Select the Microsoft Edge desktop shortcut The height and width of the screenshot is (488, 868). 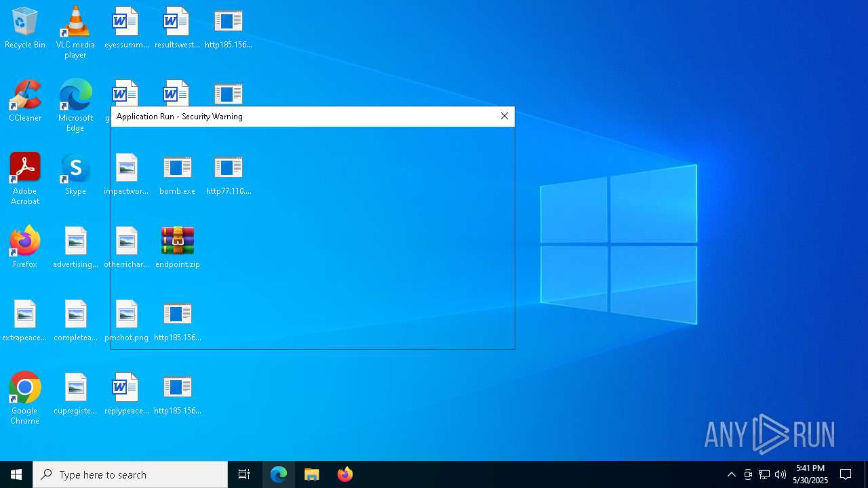click(x=75, y=106)
